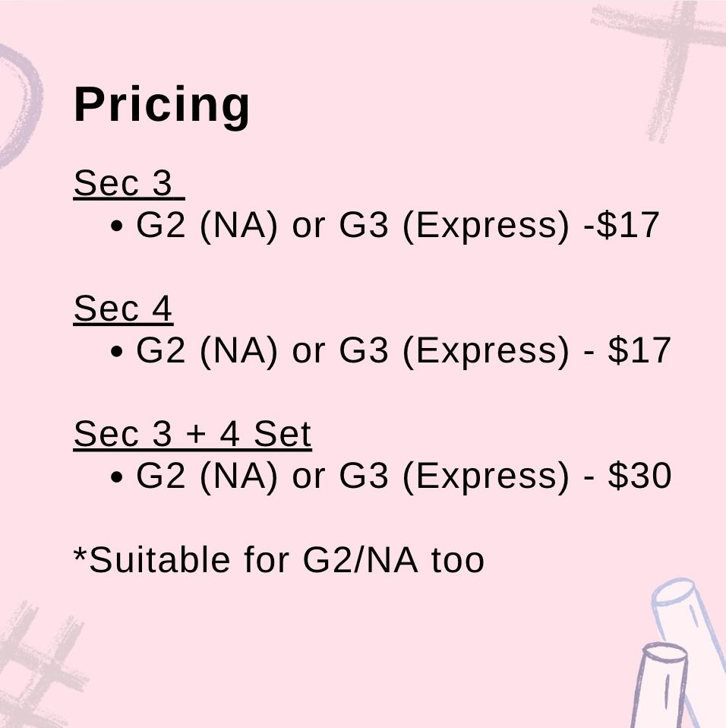Click the "Pricing" heading

(x=162, y=105)
